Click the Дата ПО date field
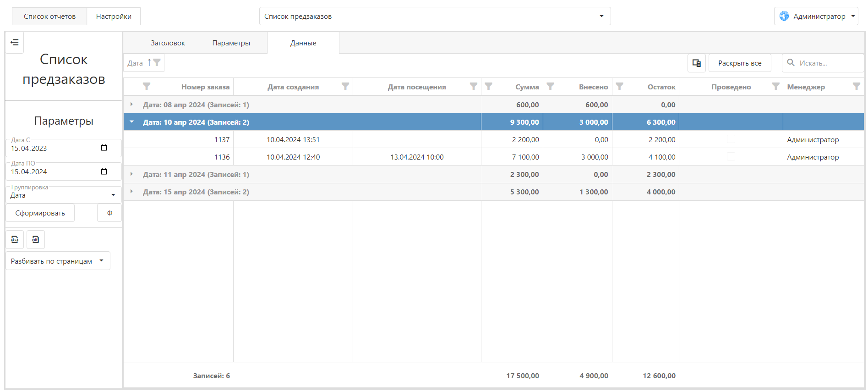Viewport: 868px width, 392px height. coord(64,171)
